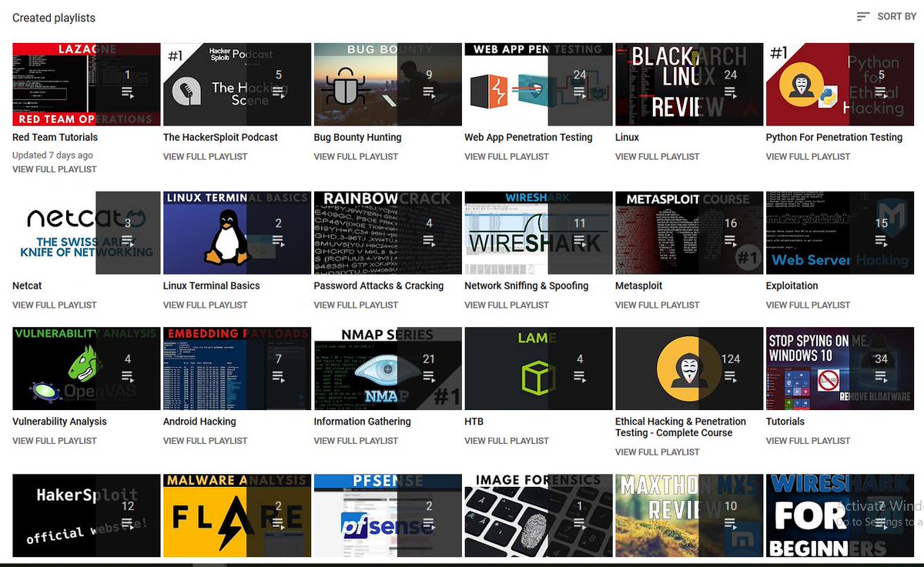View full playlist for Metasploit
924x567 pixels.
pyautogui.click(x=658, y=305)
